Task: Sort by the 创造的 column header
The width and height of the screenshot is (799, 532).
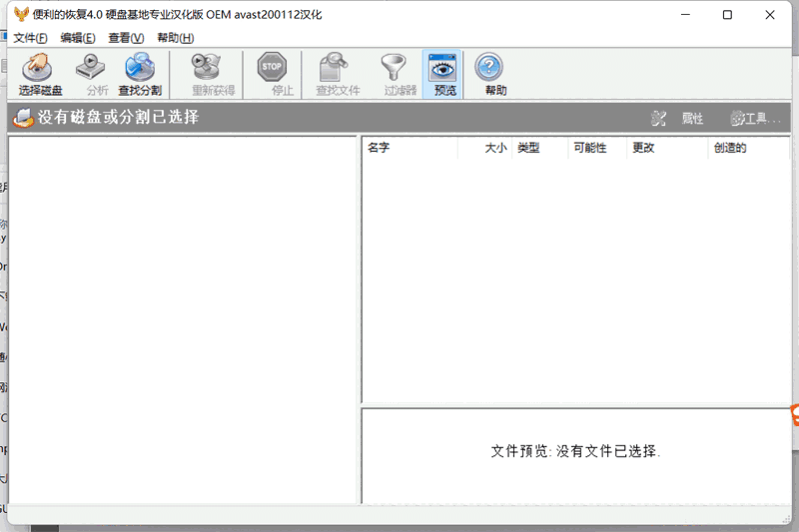Action: (749, 148)
